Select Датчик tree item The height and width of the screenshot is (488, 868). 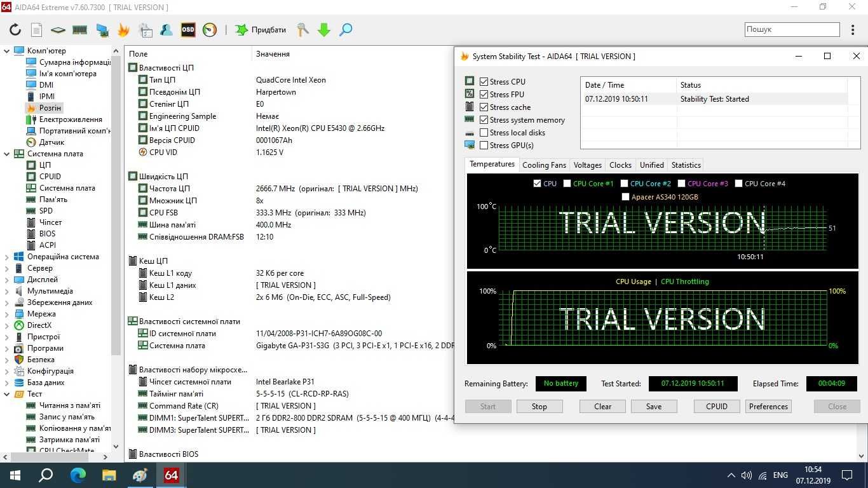coord(52,142)
